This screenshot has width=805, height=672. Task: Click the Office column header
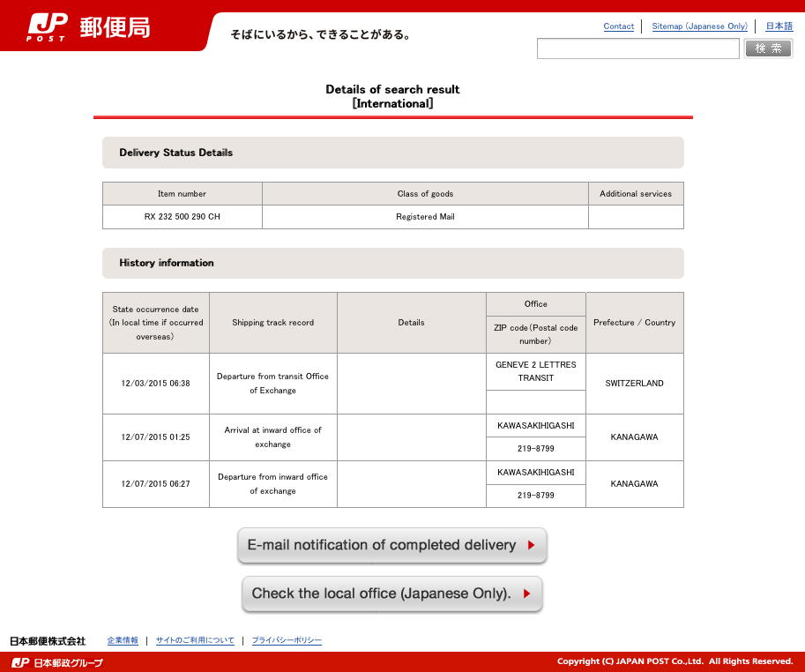535,304
